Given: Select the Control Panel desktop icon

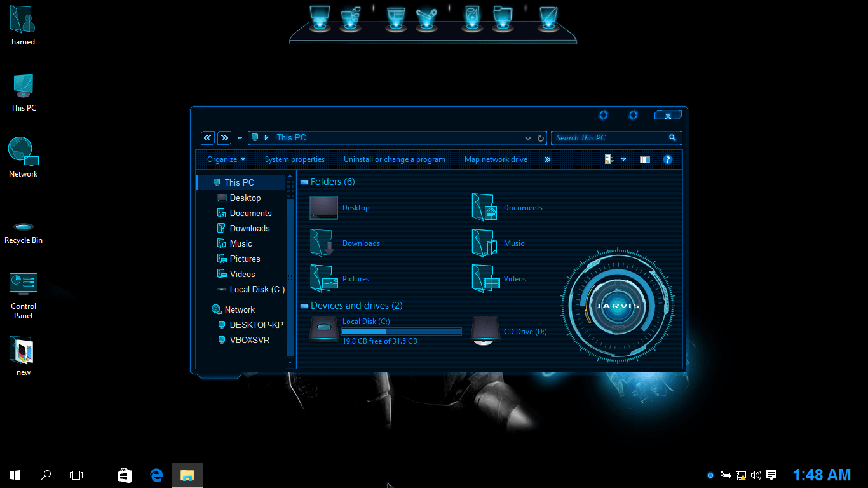Looking at the screenshot, I should pos(24,296).
